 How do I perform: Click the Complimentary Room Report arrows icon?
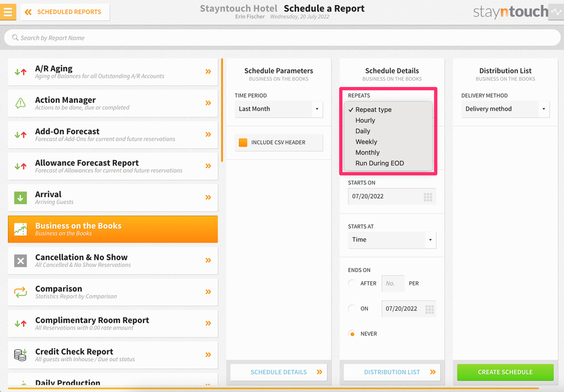(x=20, y=323)
